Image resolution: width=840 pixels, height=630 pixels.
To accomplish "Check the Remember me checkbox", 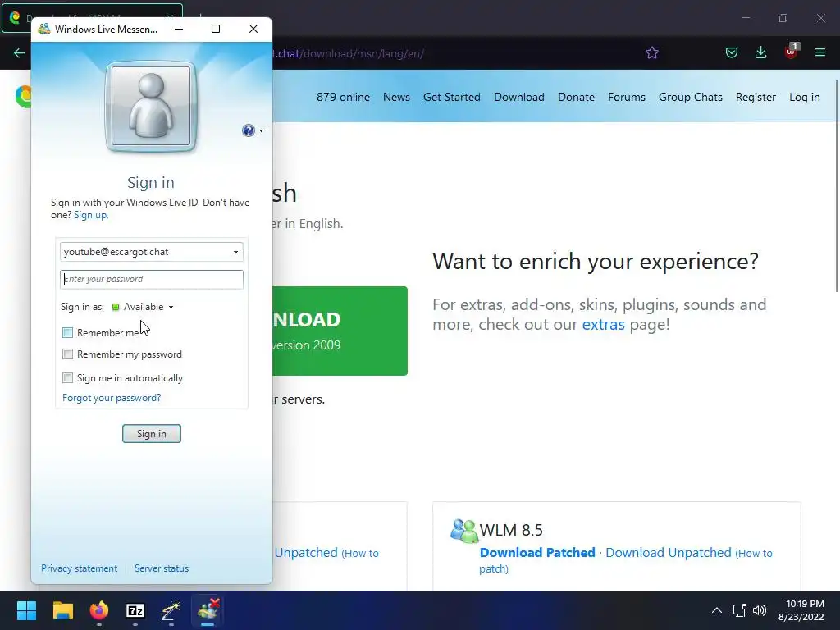I will (x=67, y=333).
